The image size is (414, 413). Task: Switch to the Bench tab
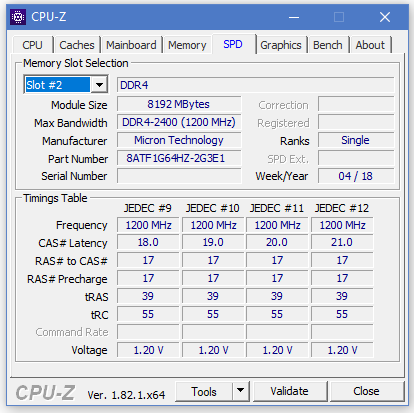(328, 45)
